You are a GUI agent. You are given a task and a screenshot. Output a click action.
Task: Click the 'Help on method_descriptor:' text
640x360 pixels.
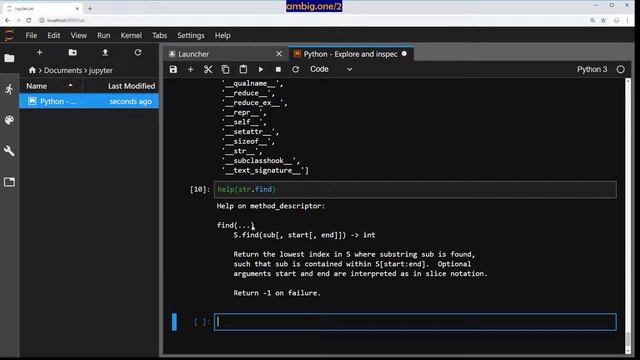(271, 206)
